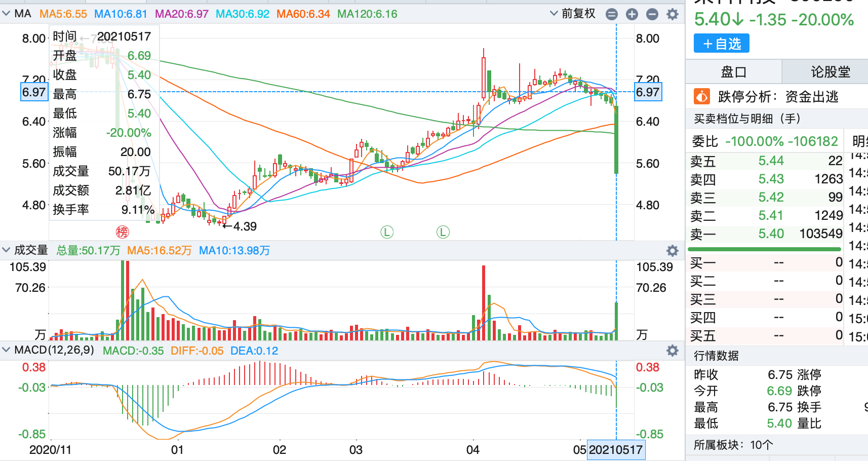868x461 pixels.
Task: Click MA30:6.92 legend label
Action: 243,14
